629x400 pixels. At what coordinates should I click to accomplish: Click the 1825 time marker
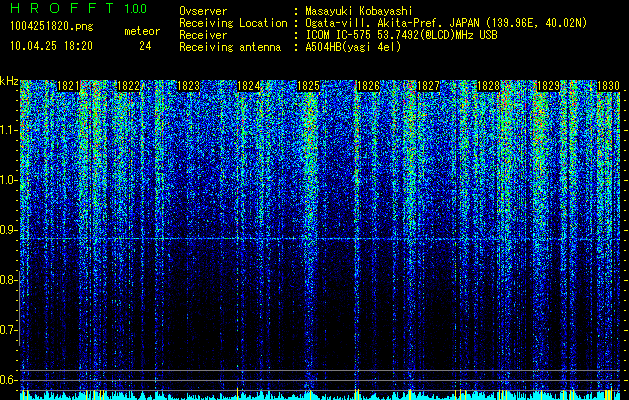pyautogui.click(x=308, y=86)
